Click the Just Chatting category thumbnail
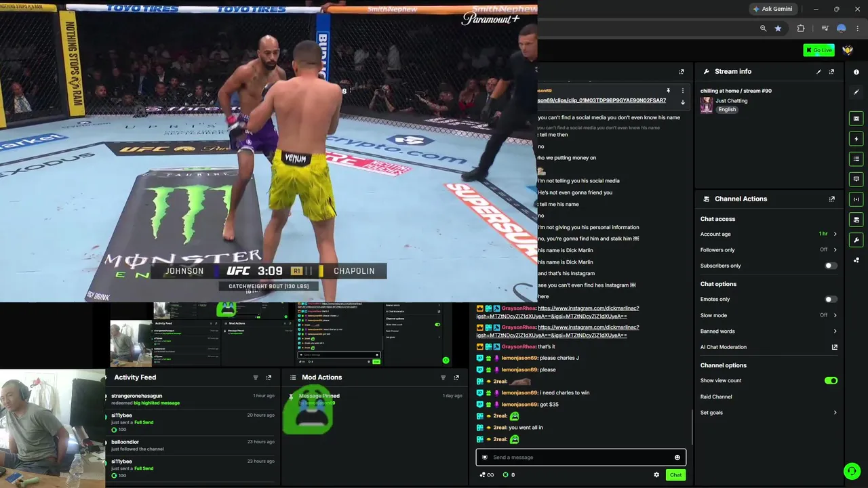The width and height of the screenshot is (868, 488). [707, 105]
